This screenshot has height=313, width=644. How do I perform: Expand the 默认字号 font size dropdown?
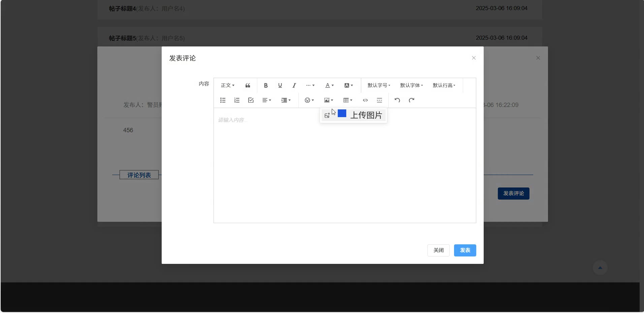click(379, 85)
